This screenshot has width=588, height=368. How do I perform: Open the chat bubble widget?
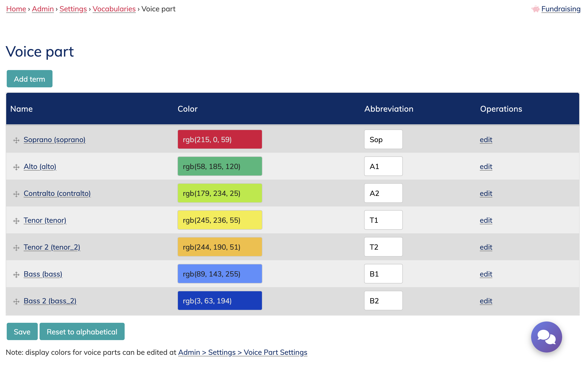546,336
